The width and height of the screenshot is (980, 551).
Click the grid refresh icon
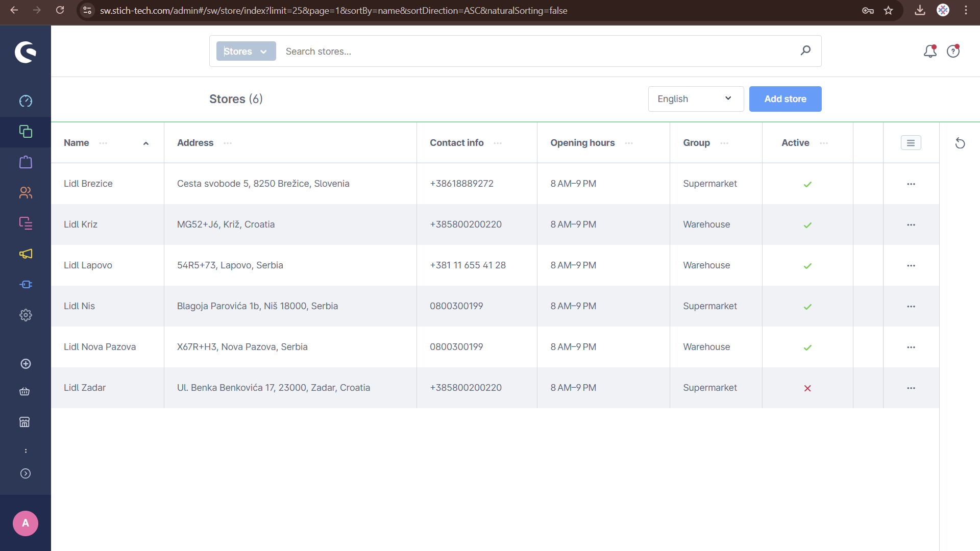960,143
